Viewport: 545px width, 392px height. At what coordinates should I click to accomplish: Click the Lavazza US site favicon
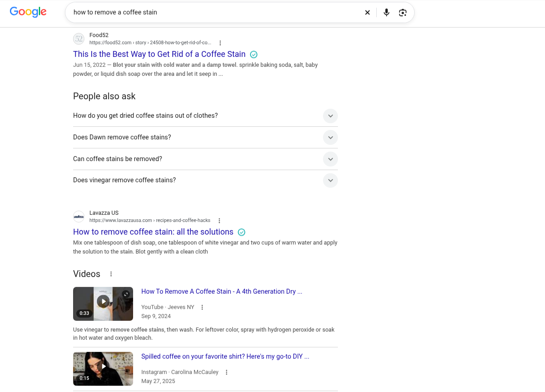pyautogui.click(x=79, y=217)
